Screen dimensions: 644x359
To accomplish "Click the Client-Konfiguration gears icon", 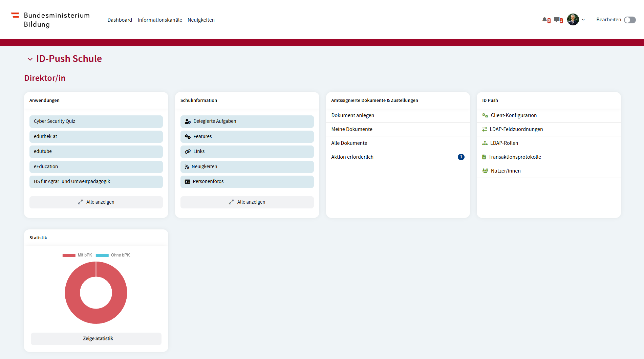I will tap(485, 115).
